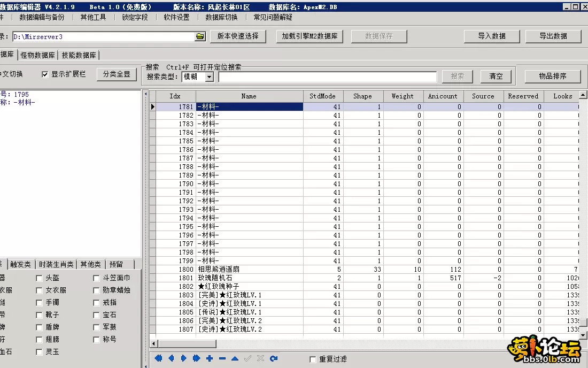Viewport: 588px width, 368px height.
Task: Go to the next record
Action: [x=183, y=358]
